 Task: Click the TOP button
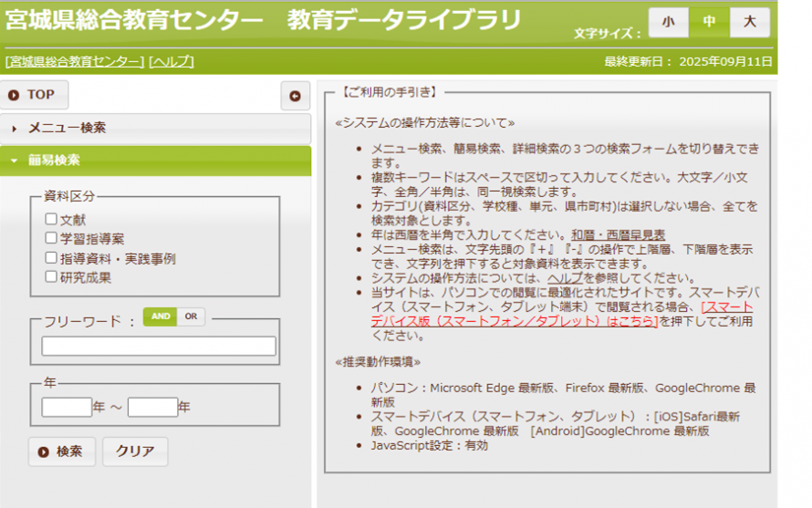[34, 95]
